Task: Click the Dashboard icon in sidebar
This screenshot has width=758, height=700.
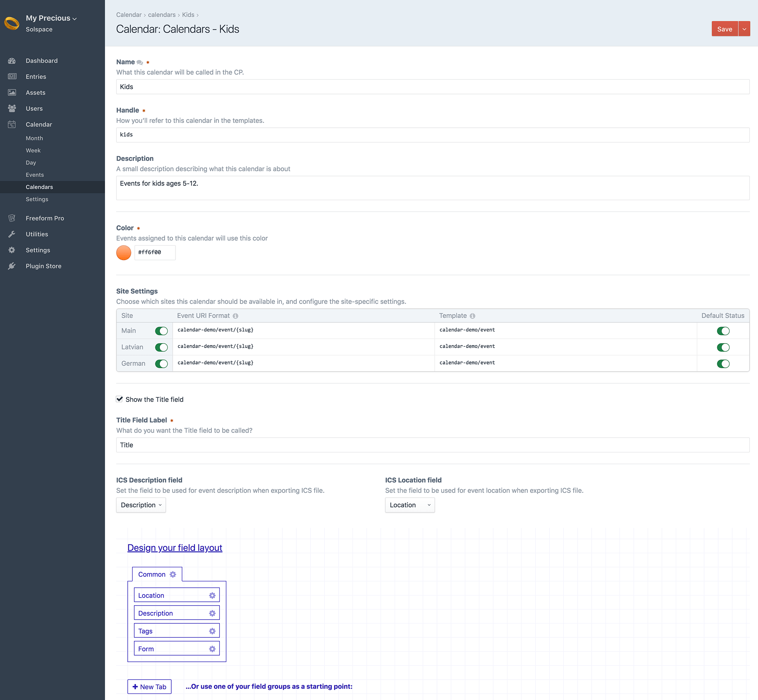Action: [12, 60]
